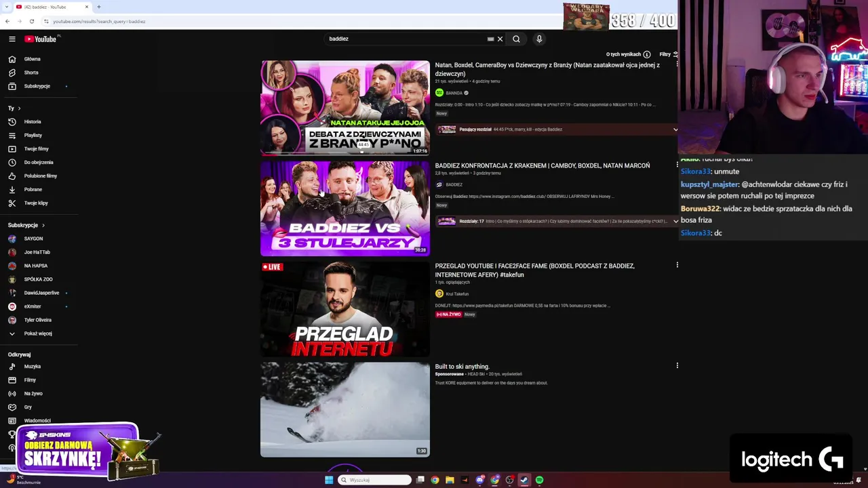
Task: Open the O tych wynikach info
Action: point(628,54)
